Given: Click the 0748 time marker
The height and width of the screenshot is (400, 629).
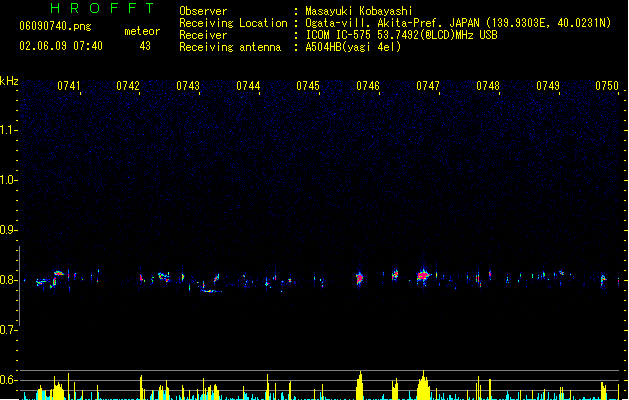Looking at the screenshot, I should click(488, 86).
